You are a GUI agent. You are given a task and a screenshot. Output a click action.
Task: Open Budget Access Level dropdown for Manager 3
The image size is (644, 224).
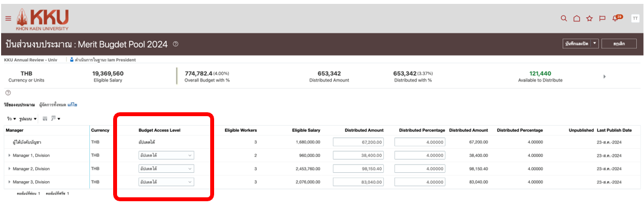[166, 182]
